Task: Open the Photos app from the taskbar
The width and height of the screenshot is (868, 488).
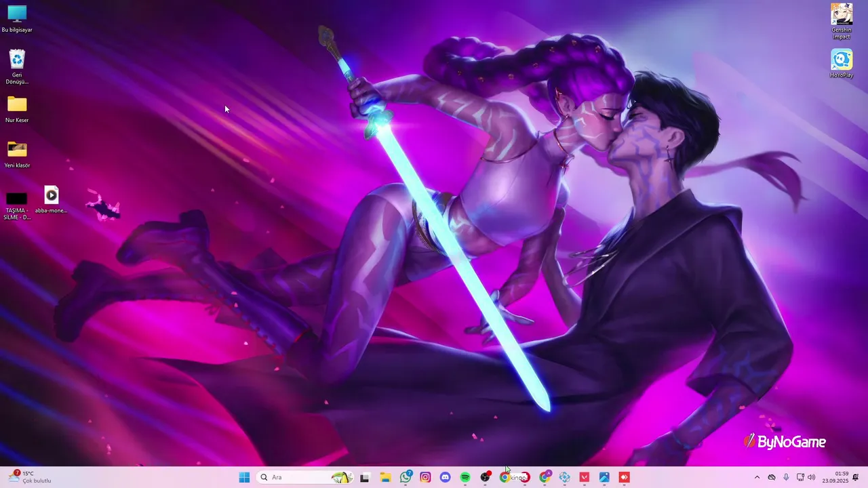Action: 604,477
